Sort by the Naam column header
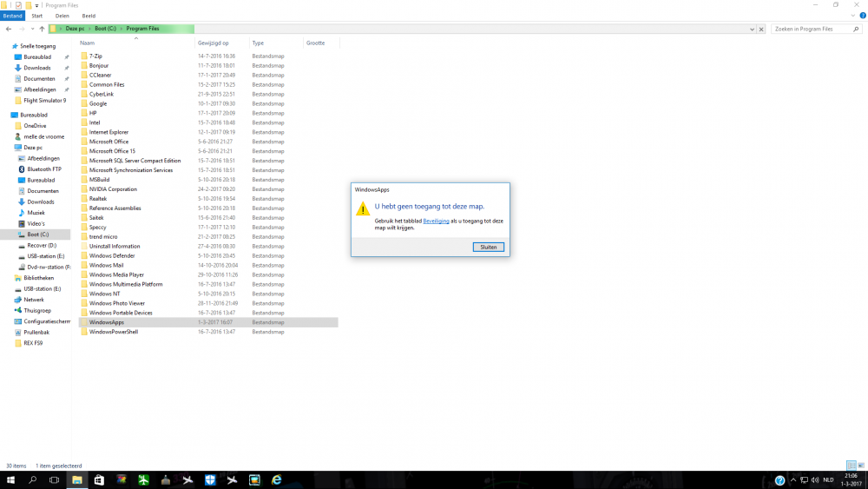The width and height of the screenshot is (868, 489). pyautogui.click(x=88, y=43)
